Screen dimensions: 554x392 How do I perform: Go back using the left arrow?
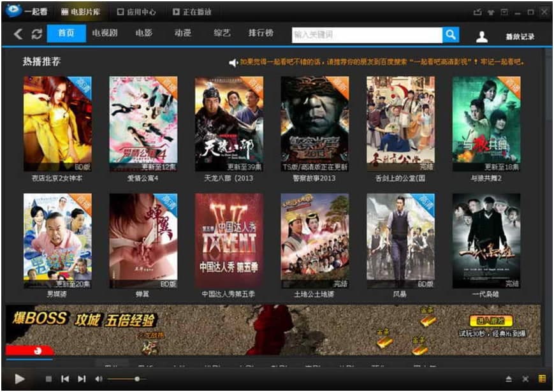(x=18, y=34)
